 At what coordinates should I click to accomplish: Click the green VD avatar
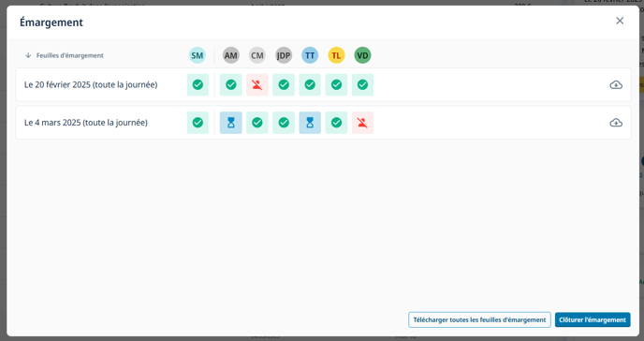pyautogui.click(x=362, y=55)
